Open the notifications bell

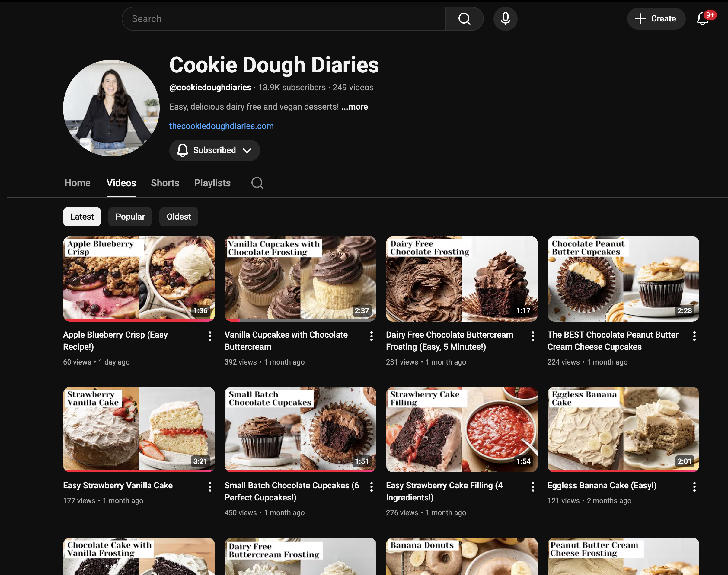click(703, 19)
